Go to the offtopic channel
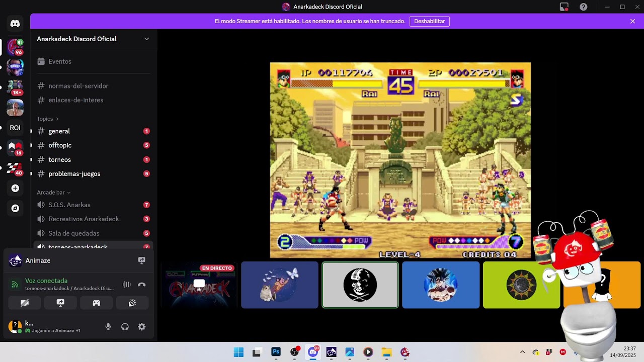Image resolution: width=644 pixels, height=362 pixels. click(94, 145)
